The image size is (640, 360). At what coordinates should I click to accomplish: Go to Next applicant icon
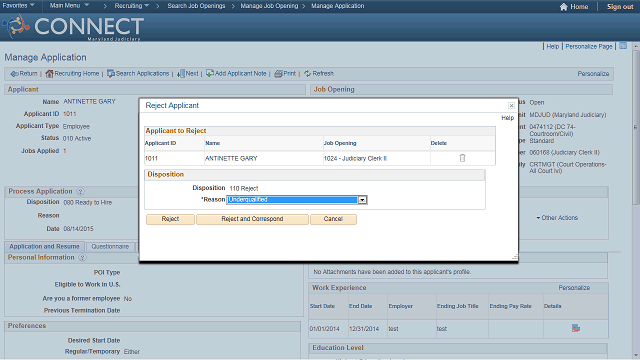coord(180,74)
